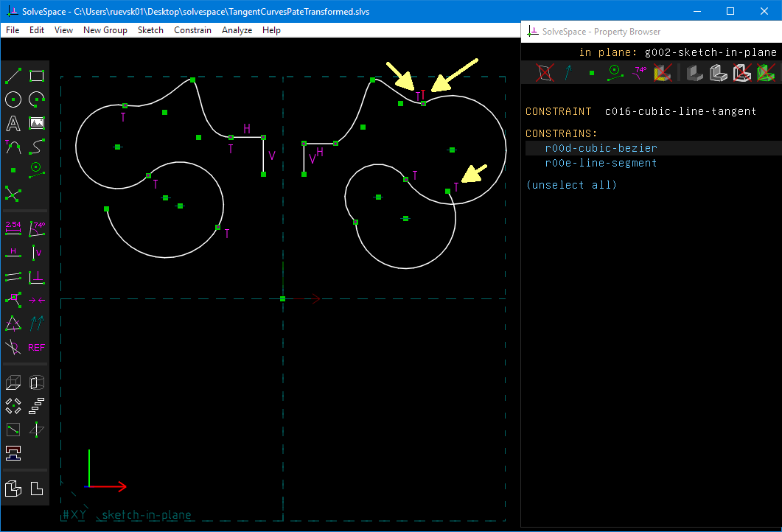Switch to Nearest Isometric View
Screen dimensions: 782x532
[x=13, y=489]
